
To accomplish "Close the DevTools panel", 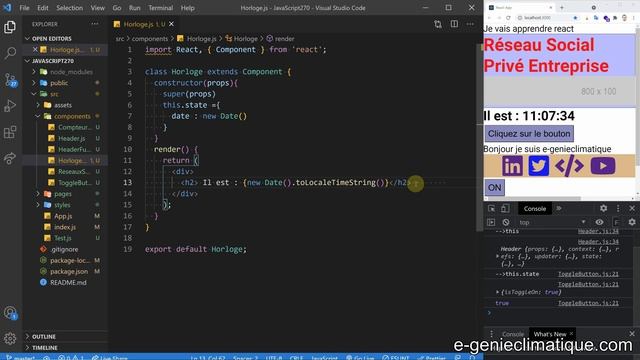I will (x=632, y=208).
